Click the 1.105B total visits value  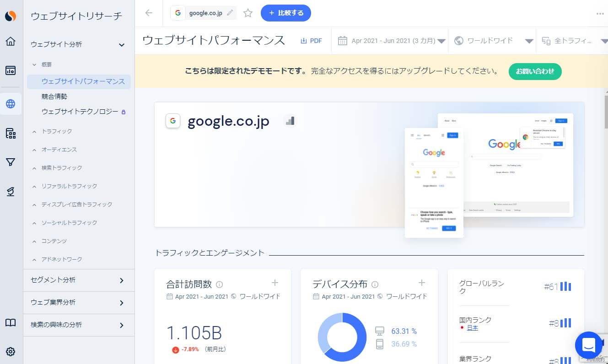(194, 333)
